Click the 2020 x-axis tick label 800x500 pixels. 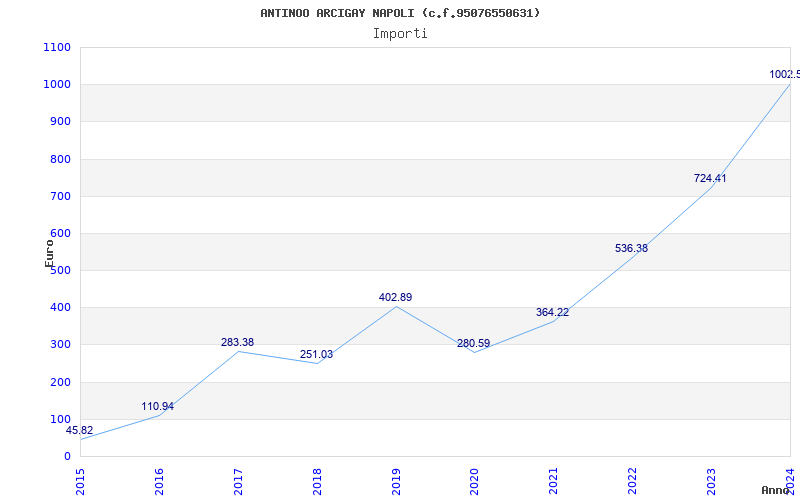tap(474, 482)
